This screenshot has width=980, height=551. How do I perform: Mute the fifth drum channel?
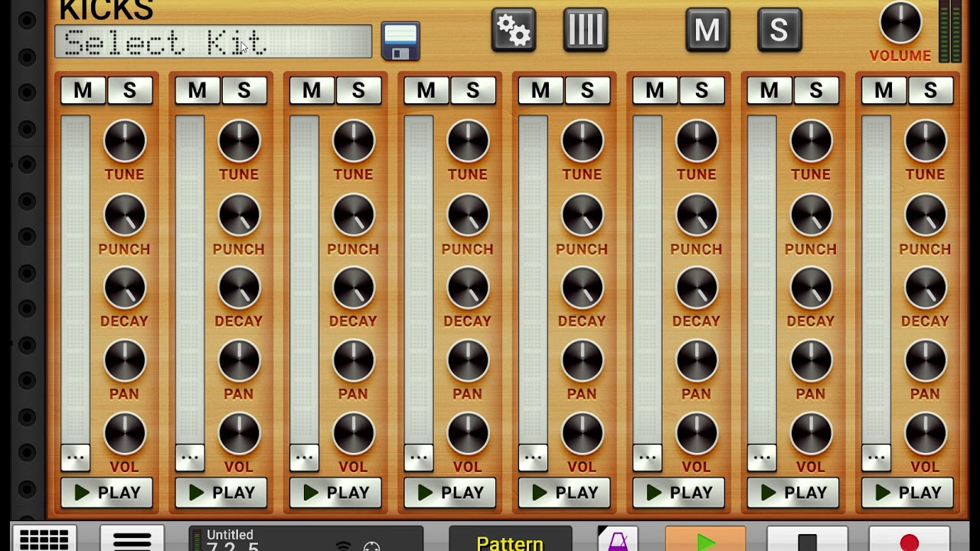point(541,91)
